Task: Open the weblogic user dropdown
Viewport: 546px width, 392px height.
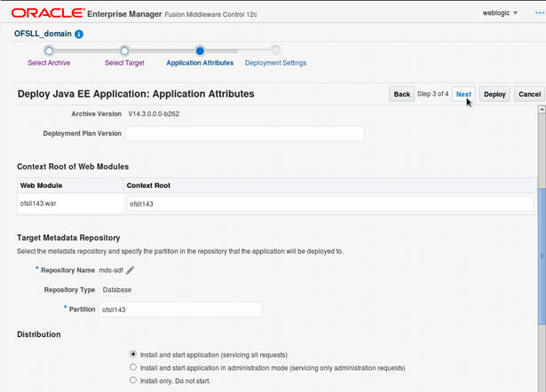Action: pos(500,13)
